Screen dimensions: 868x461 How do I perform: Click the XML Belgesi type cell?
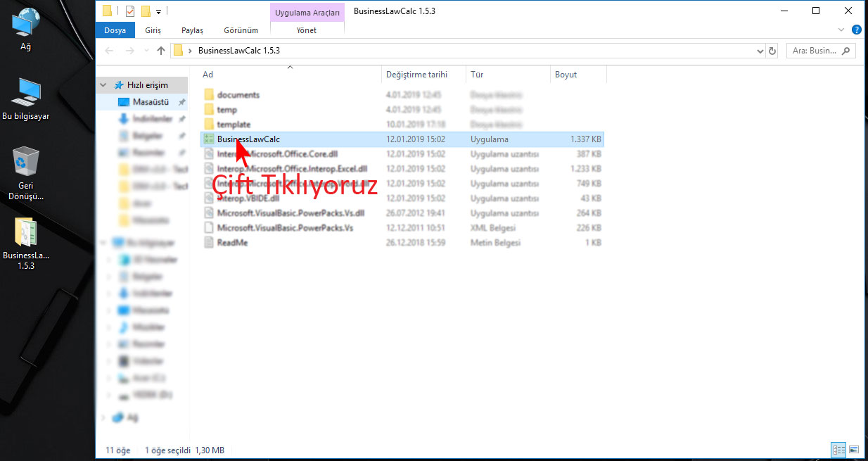click(493, 228)
